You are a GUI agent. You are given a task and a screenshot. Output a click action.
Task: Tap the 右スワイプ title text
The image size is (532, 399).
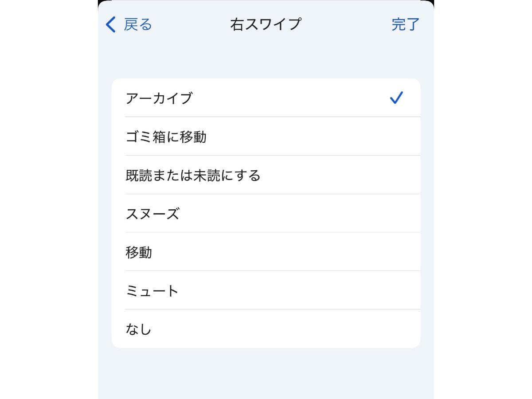tap(266, 24)
